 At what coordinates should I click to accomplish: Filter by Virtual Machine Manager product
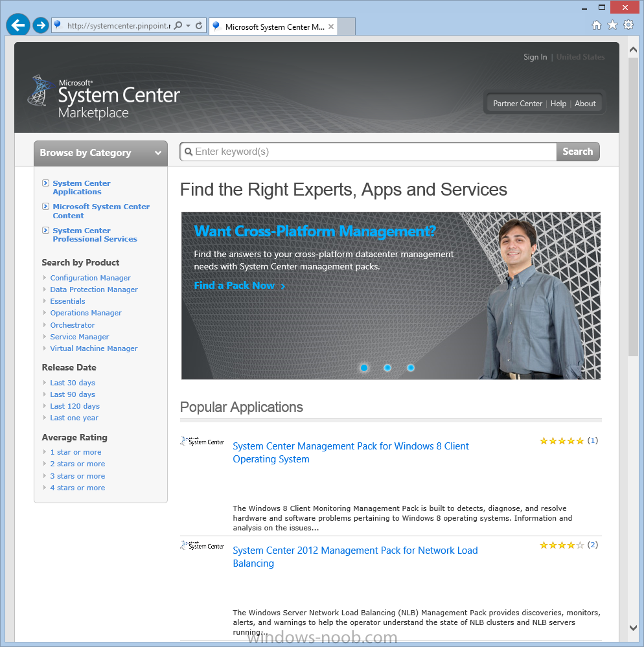94,348
